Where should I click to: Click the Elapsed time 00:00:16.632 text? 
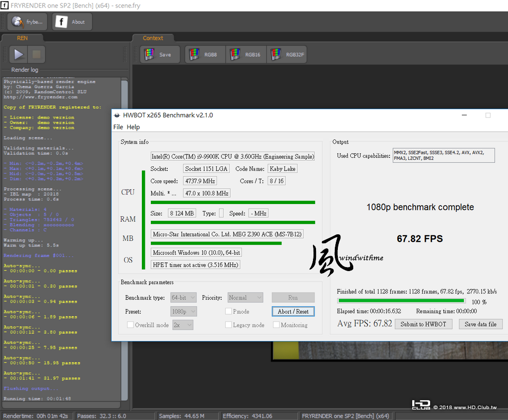(369, 311)
